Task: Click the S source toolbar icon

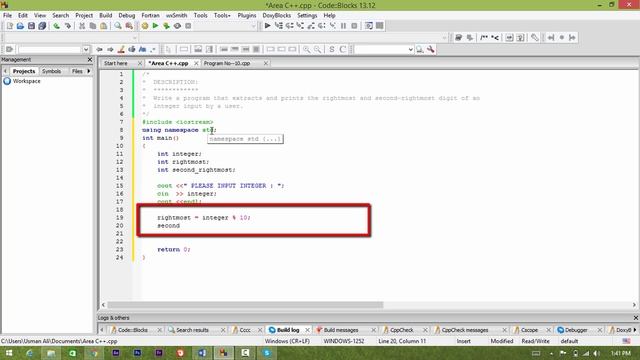Action: (332, 49)
